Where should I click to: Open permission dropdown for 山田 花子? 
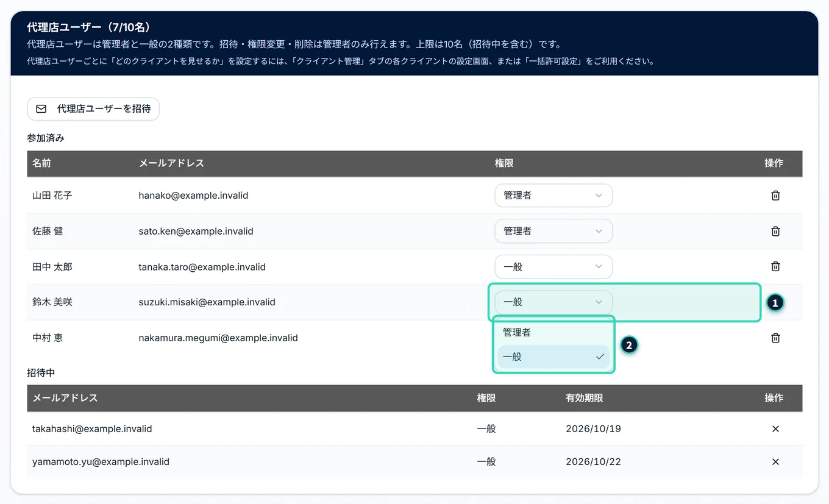(x=553, y=196)
